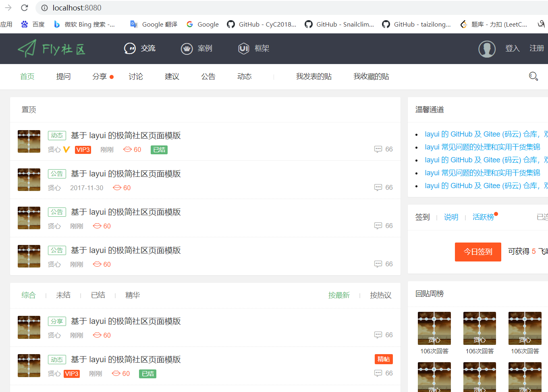The width and height of the screenshot is (548, 392).
Task: Filter posts by 精华
Action: [x=133, y=295]
